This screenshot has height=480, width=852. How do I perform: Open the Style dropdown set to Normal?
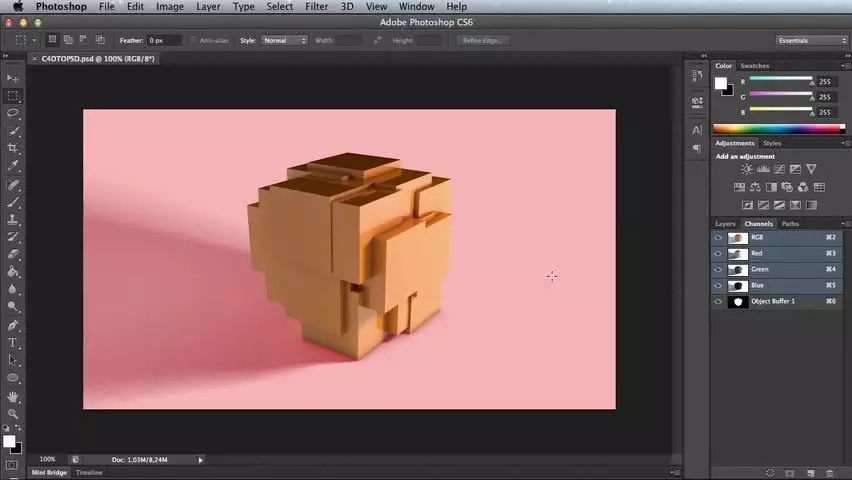pos(284,40)
